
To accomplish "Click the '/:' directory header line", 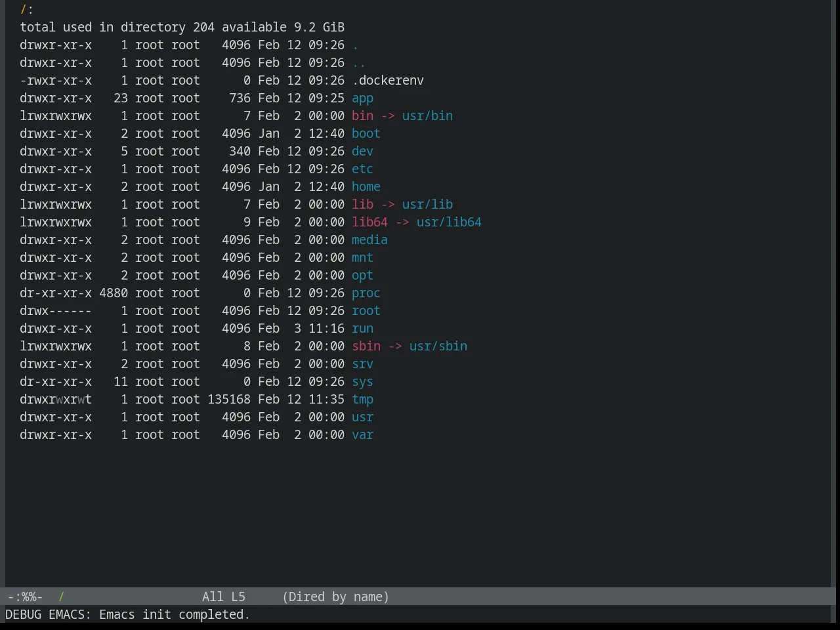I will coord(27,10).
